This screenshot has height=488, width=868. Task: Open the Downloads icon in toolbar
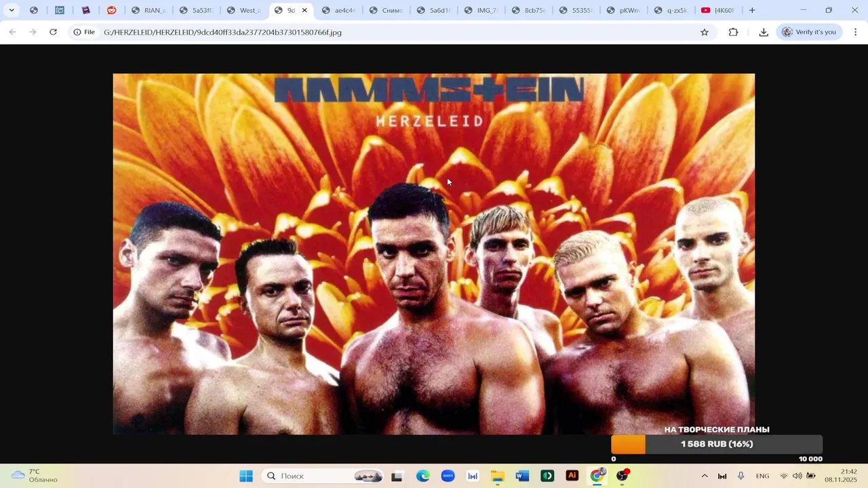(x=764, y=32)
